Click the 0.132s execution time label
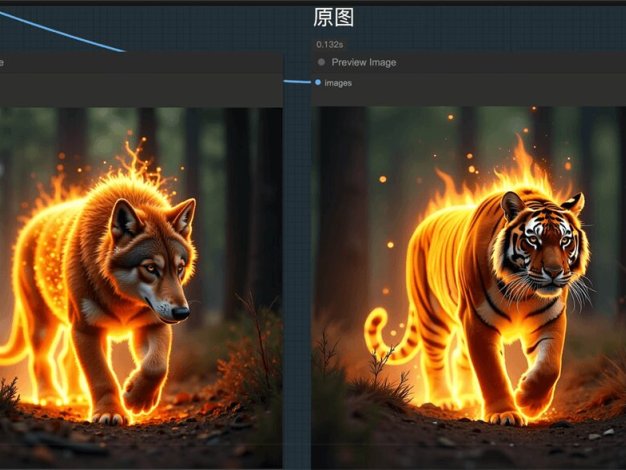The image size is (626, 470). click(x=329, y=44)
